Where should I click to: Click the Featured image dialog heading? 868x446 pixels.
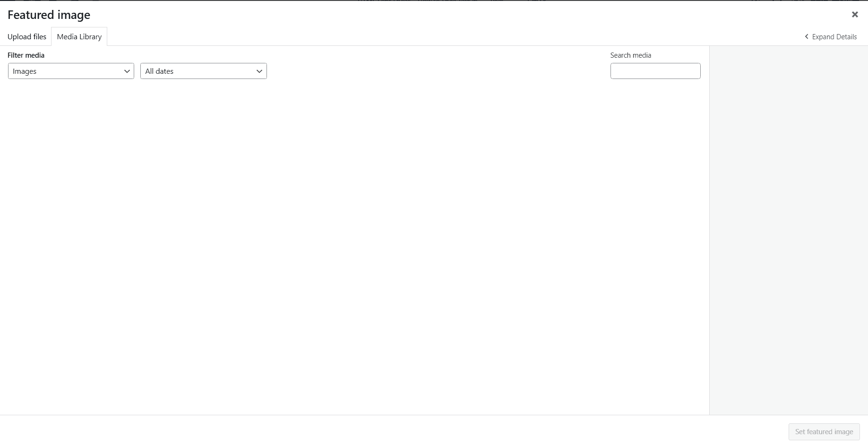(49, 15)
